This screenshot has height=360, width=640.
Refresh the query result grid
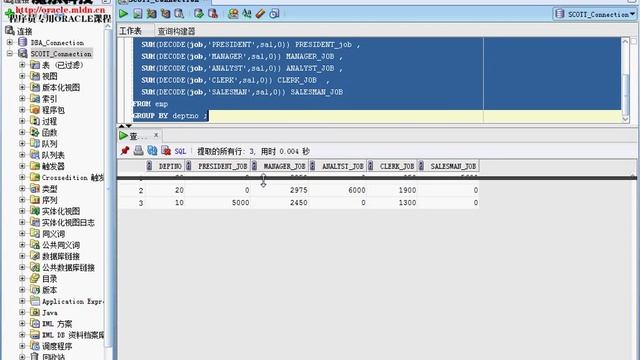(x=152, y=151)
